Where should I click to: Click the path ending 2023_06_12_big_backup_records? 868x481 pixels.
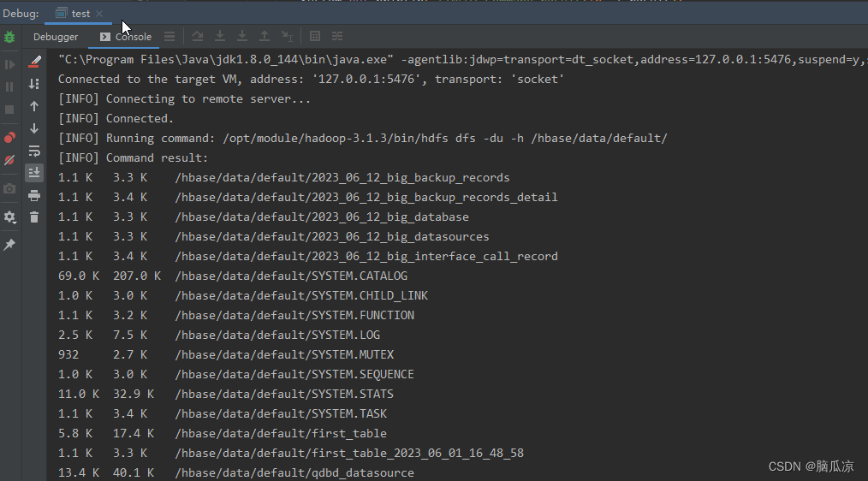[x=342, y=178]
